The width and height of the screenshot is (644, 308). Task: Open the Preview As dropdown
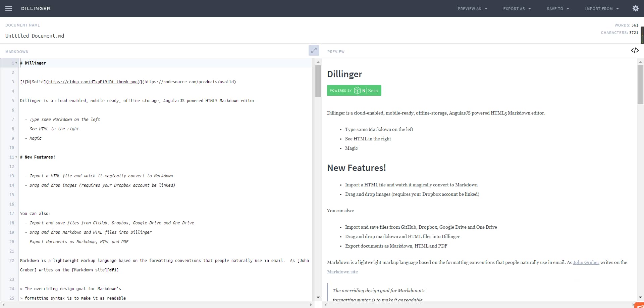pyautogui.click(x=472, y=9)
